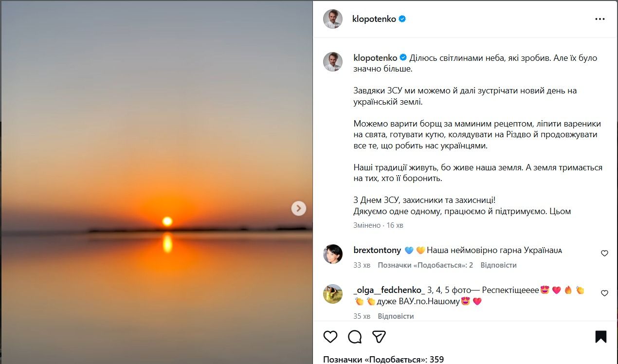Click _olga__fedchenko_ username link

(x=389, y=290)
